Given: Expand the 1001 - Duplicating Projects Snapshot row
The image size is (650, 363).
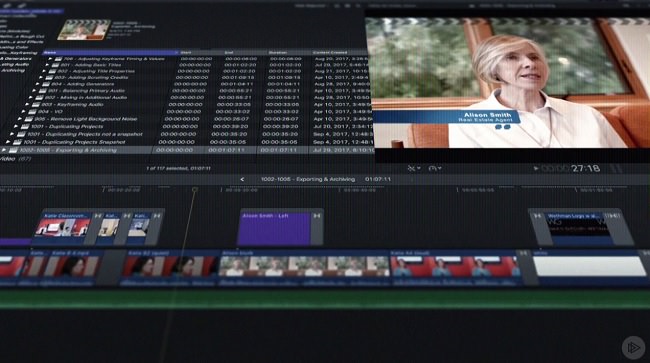Looking at the screenshot, I should coord(8,142).
